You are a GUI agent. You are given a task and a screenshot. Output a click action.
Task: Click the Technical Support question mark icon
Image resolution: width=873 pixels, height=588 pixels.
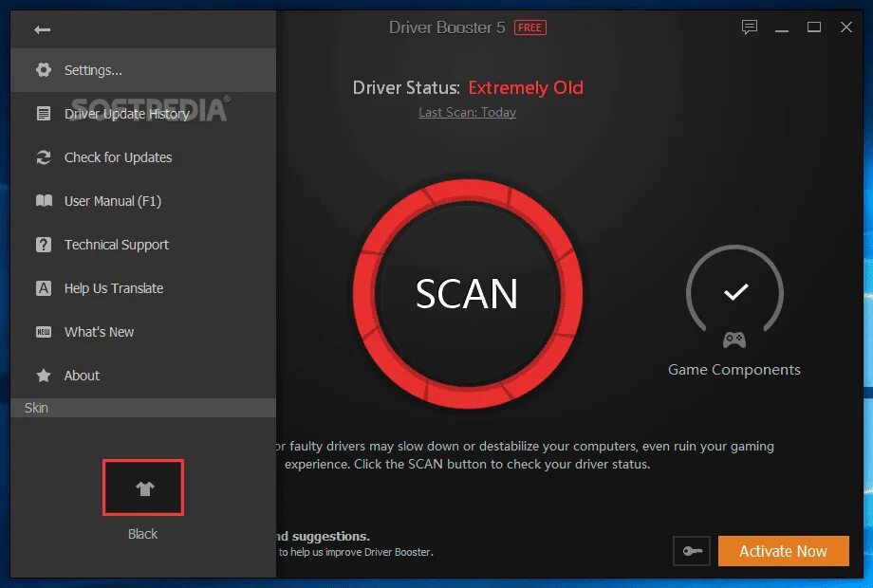click(44, 245)
